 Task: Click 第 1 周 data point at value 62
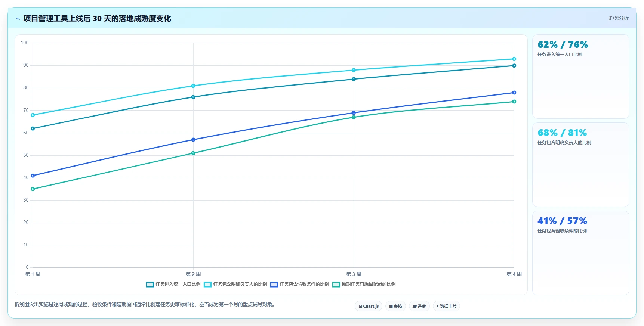coord(33,128)
